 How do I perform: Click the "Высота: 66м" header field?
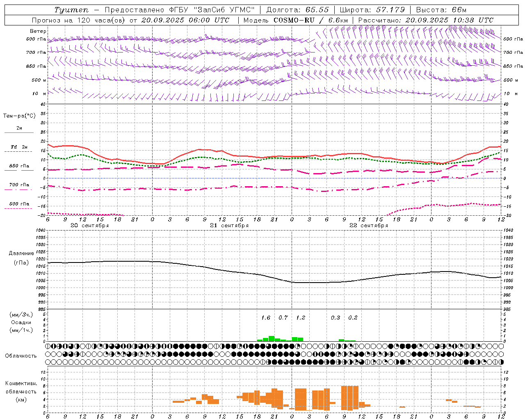point(441,10)
